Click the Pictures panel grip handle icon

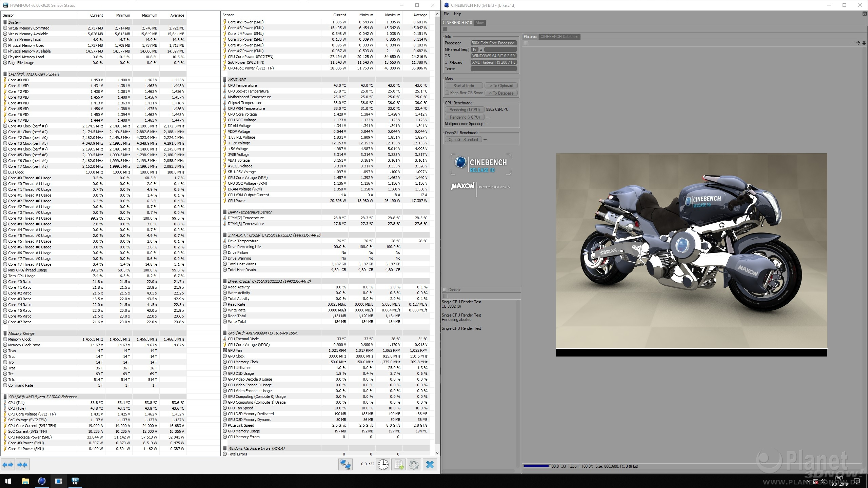point(526,43)
